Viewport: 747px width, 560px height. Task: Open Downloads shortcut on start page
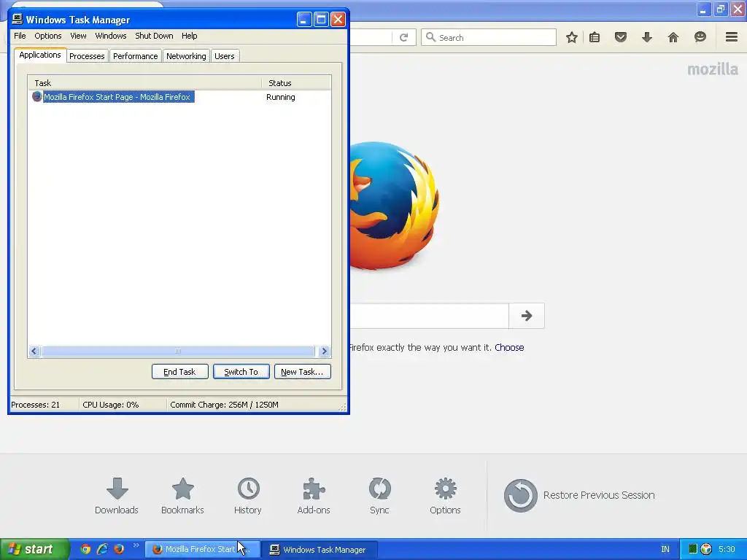click(117, 496)
